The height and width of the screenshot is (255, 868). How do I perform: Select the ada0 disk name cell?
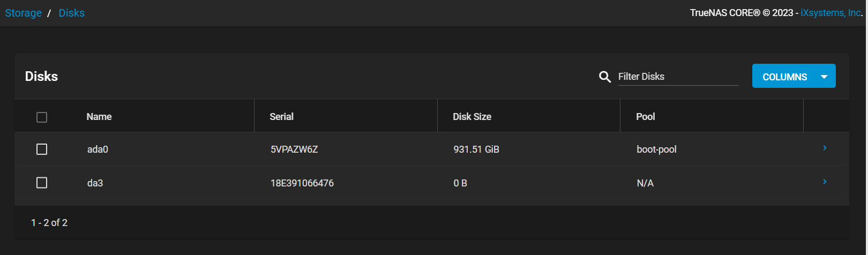[x=98, y=149]
